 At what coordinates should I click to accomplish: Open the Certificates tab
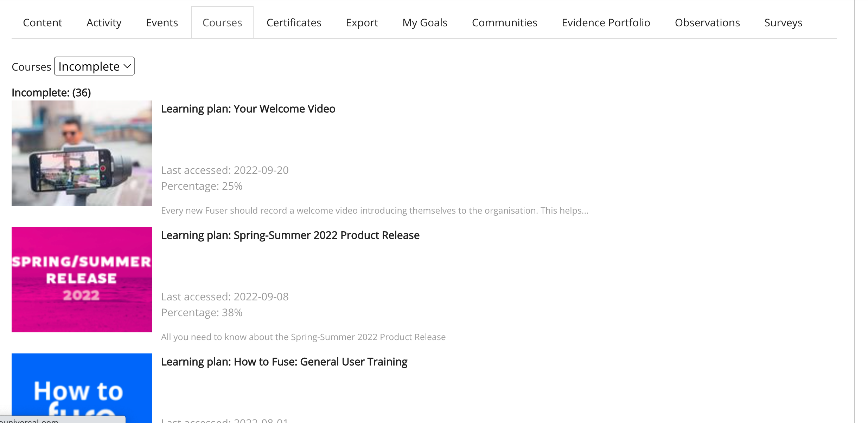[294, 23]
